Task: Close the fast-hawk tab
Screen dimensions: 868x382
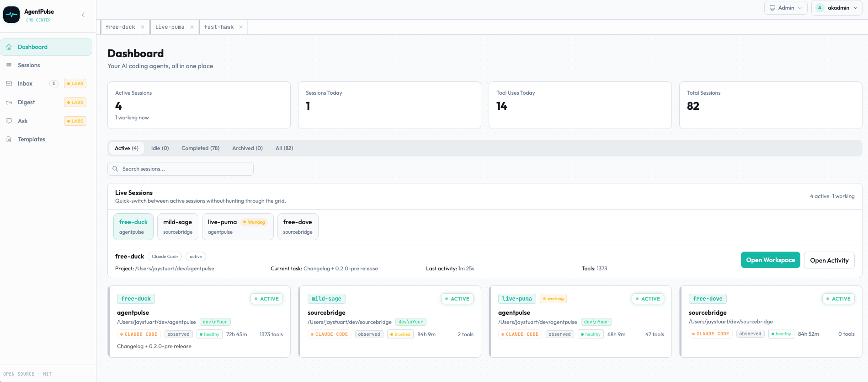Action: [x=241, y=27]
